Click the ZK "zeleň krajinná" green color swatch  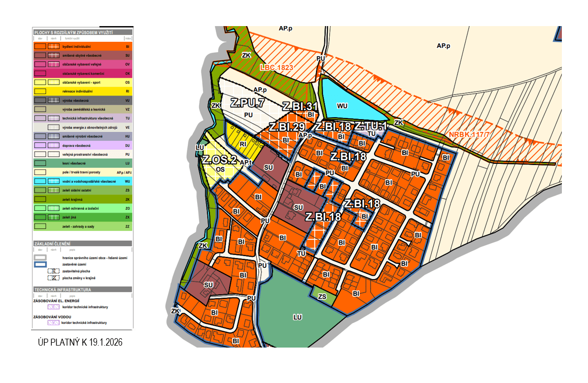coord(39,199)
